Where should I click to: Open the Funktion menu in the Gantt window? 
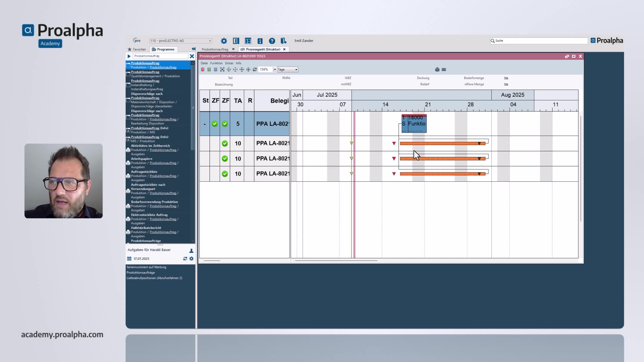point(216,63)
